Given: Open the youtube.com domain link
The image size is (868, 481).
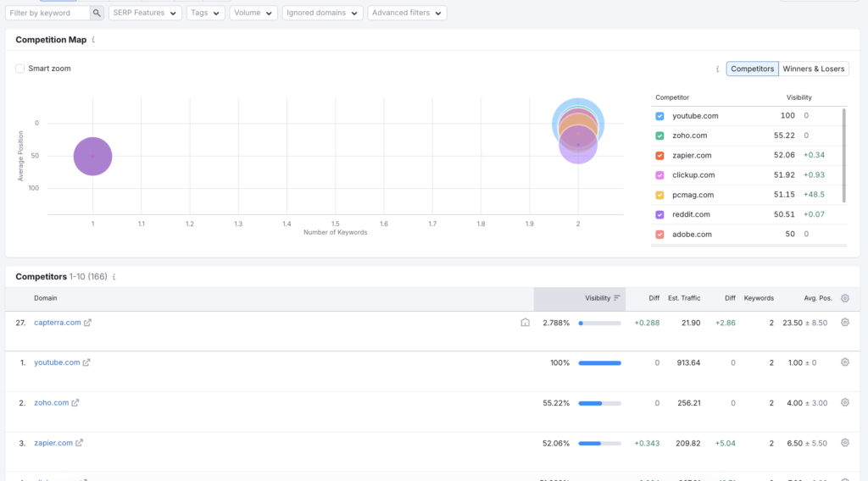Looking at the screenshot, I should [57, 362].
